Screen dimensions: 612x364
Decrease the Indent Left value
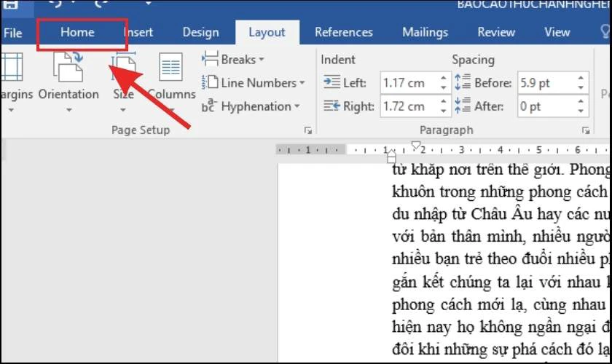click(x=443, y=88)
